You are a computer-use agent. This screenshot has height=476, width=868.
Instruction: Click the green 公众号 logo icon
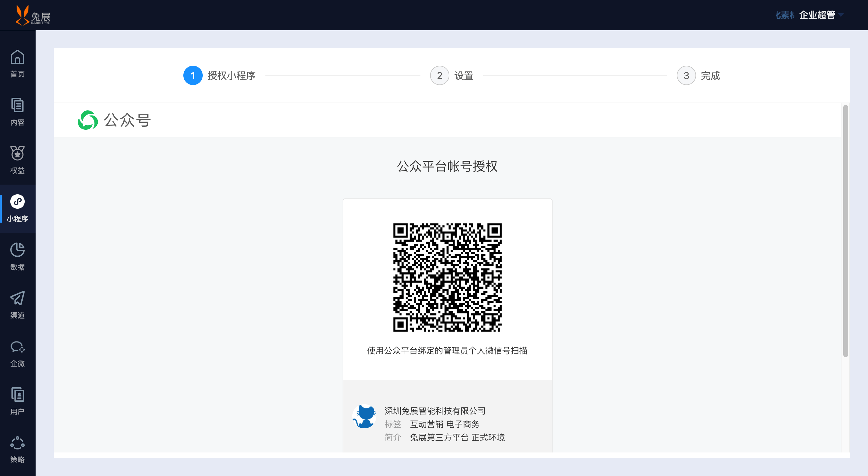tap(87, 120)
